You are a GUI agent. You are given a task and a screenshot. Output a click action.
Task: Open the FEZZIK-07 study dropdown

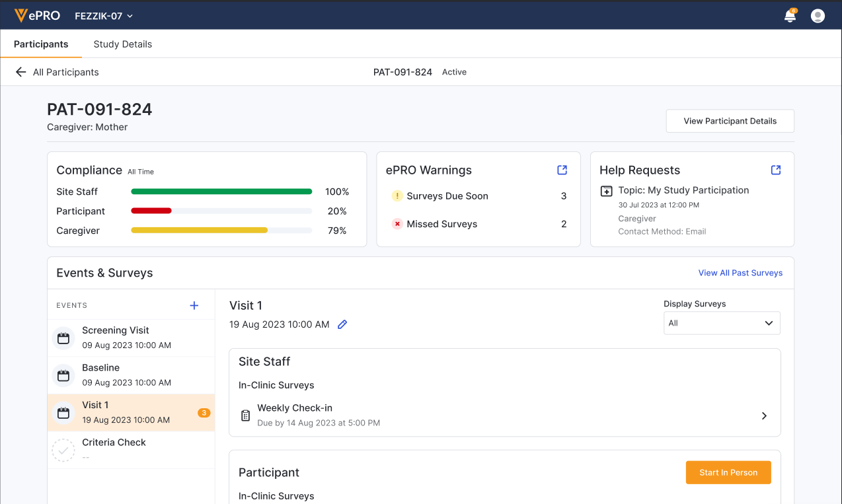(x=104, y=16)
